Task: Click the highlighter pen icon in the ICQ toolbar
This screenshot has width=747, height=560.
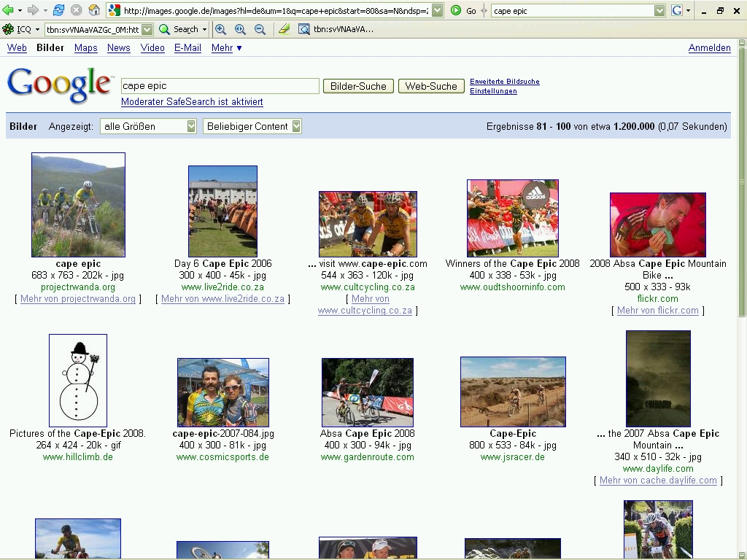Action: (x=284, y=29)
